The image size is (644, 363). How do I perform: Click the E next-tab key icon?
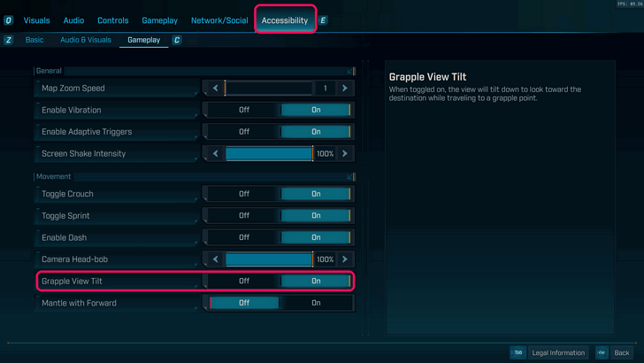(x=323, y=20)
